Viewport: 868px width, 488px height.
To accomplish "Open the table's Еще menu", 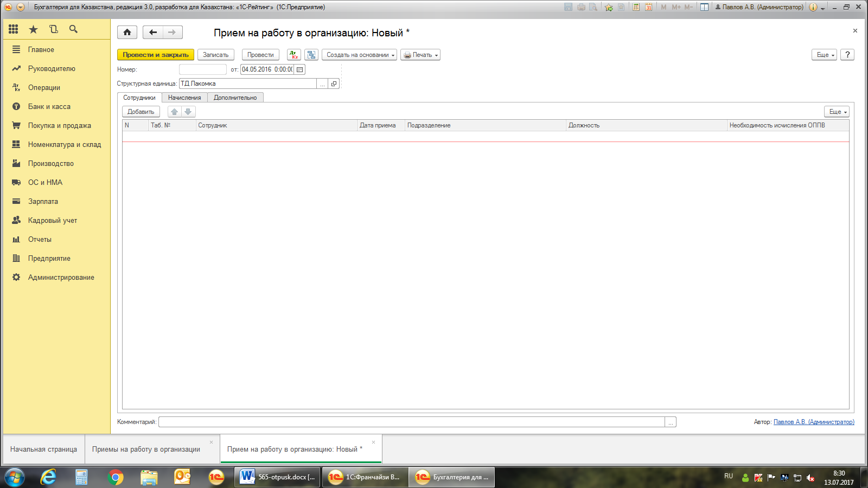I will [x=837, y=112].
